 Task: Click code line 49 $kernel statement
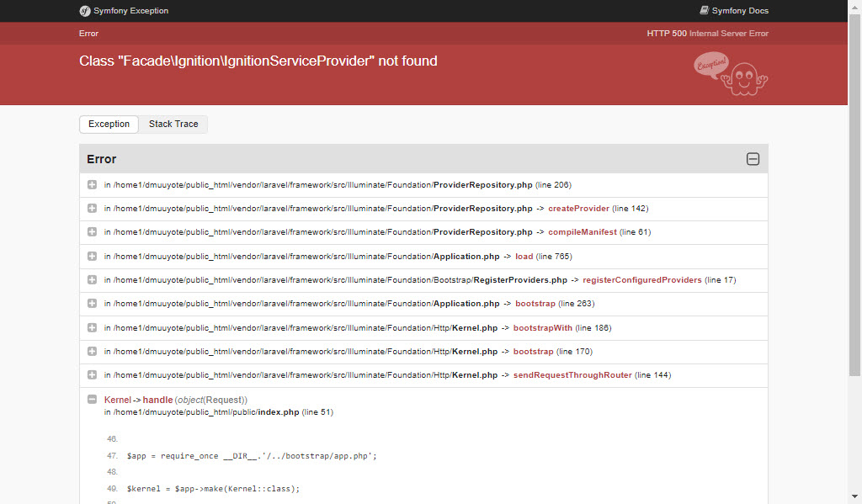pyautogui.click(x=213, y=489)
